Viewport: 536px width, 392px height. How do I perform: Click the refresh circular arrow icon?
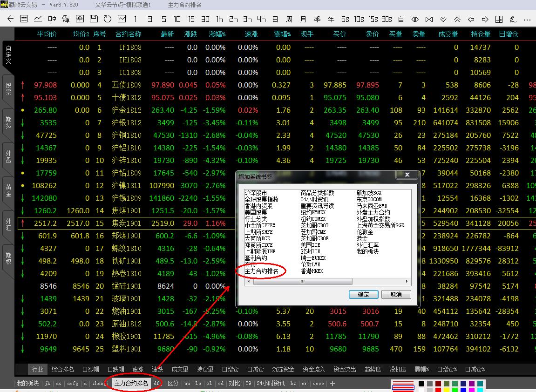108,19
